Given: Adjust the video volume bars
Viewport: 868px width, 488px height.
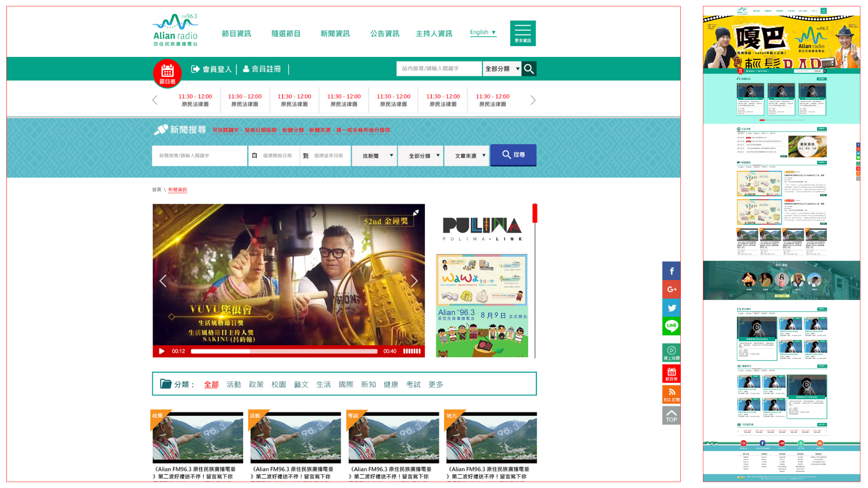Looking at the screenshot, I should (x=412, y=351).
